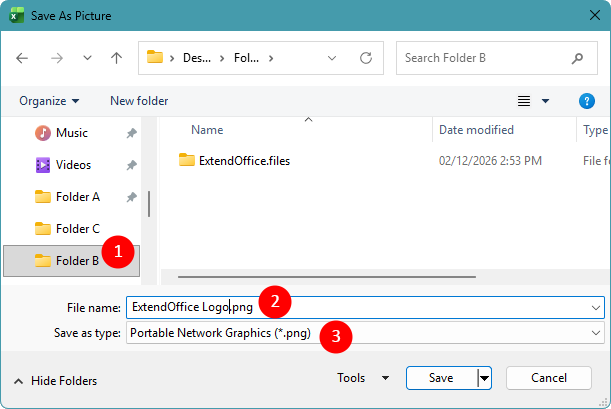Collapse pane with Hide Folders

pyautogui.click(x=55, y=381)
